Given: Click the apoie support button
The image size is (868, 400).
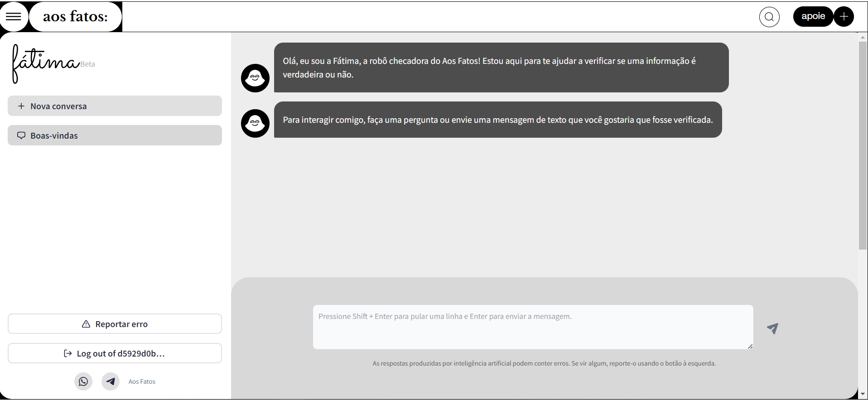Looking at the screenshot, I should coord(813,16).
